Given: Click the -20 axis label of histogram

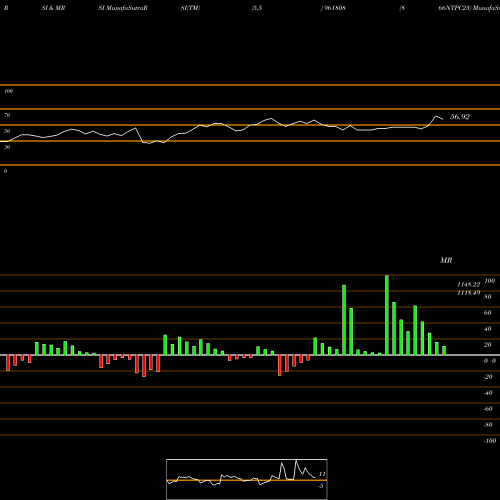Looking at the screenshot, I should point(488,377).
